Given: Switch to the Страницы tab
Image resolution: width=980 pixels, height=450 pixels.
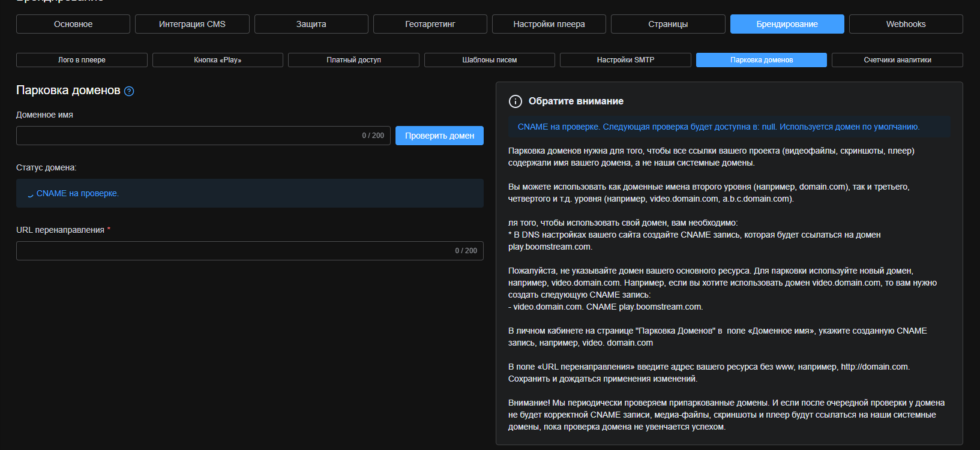Looking at the screenshot, I should (x=668, y=24).
